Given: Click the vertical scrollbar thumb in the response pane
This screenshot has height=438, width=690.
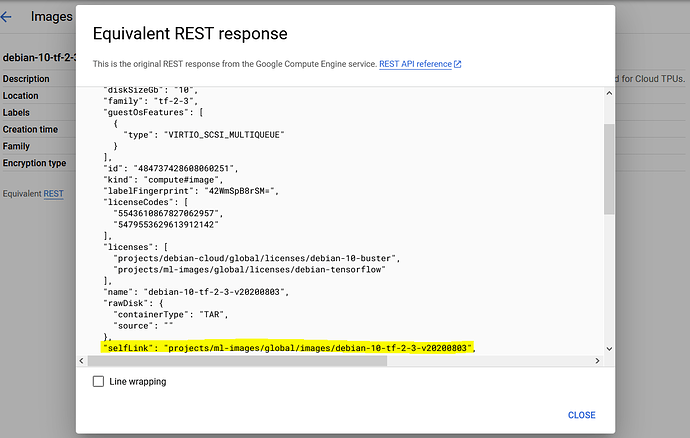Looking at the screenshot, I should (x=609, y=169).
